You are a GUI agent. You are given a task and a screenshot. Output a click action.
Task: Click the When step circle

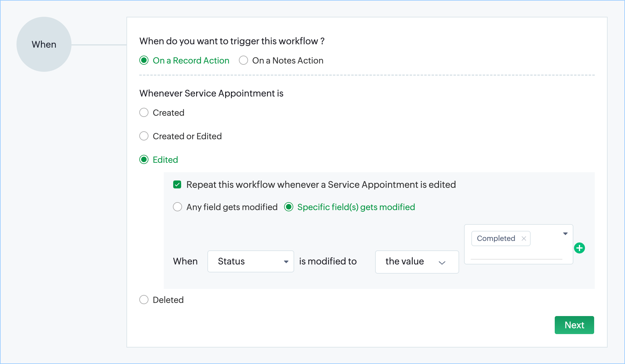tap(44, 45)
